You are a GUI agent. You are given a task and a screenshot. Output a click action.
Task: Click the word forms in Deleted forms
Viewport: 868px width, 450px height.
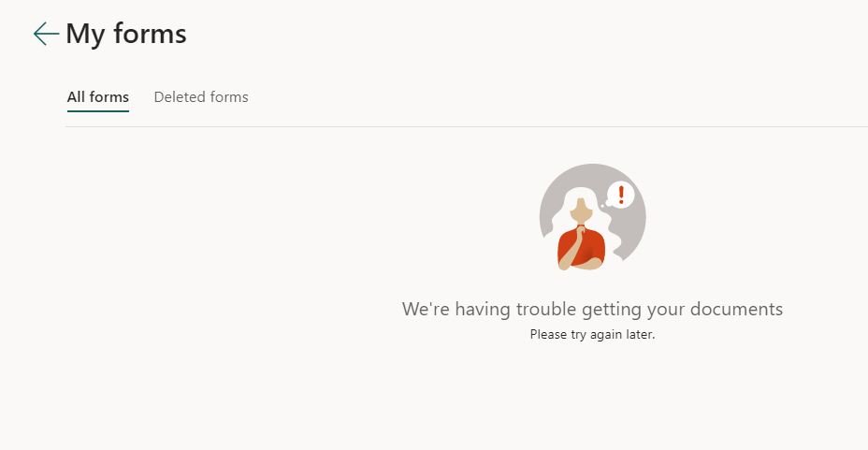(x=229, y=97)
